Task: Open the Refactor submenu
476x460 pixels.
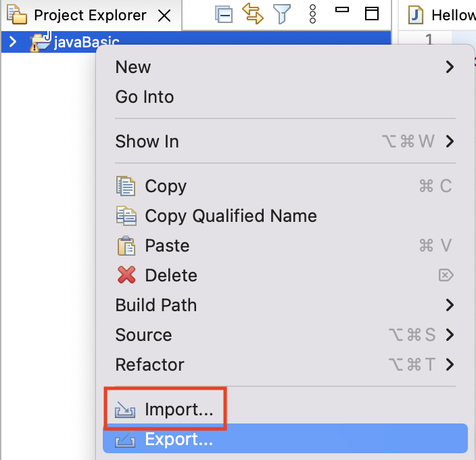Action: click(285, 365)
